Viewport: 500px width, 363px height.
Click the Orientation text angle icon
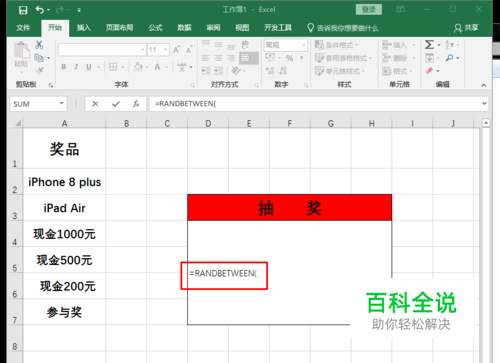click(x=236, y=71)
